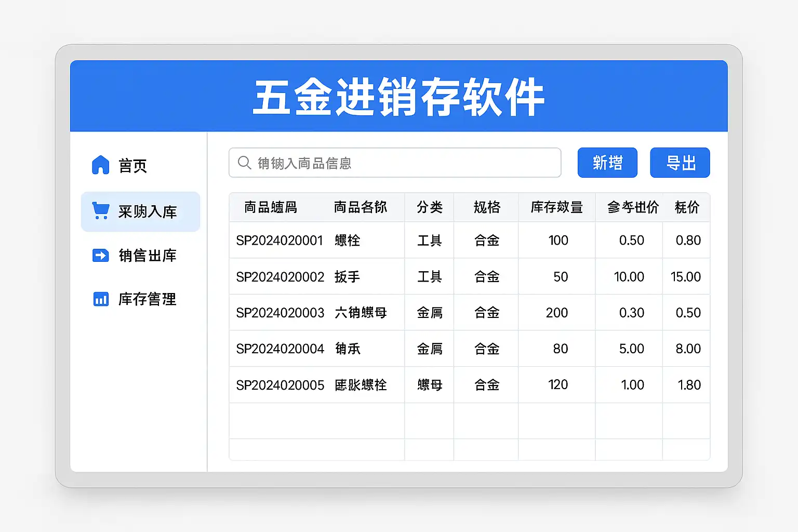This screenshot has height=532, width=798.
Task: Click the shopping cart purchase icon
Action: [100, 210]
